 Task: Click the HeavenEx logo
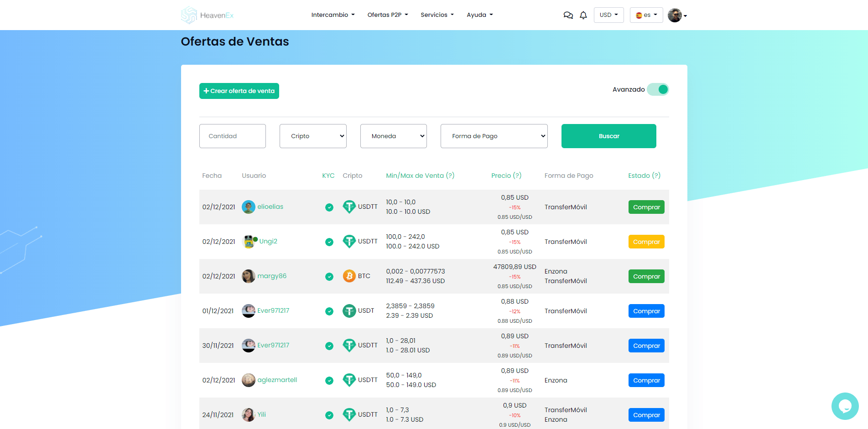[x=208, y=15]
